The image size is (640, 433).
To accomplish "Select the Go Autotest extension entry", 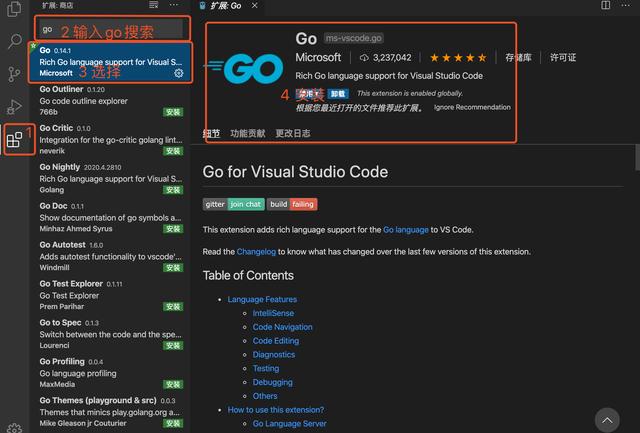I will coord(110,256).
